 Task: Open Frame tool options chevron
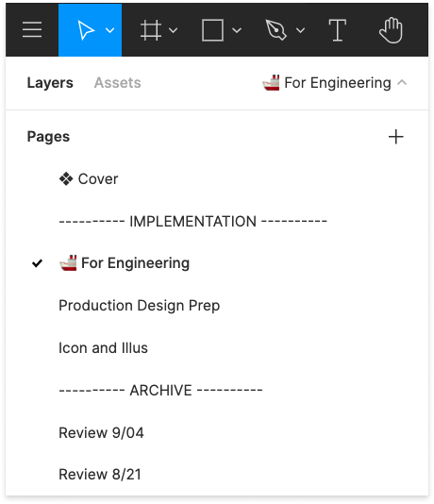(174, 30)
